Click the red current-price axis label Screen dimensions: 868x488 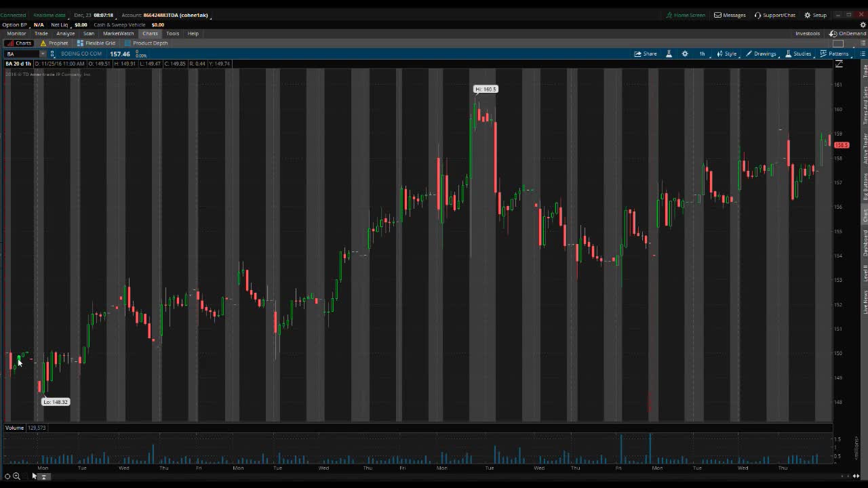(842, 145)
